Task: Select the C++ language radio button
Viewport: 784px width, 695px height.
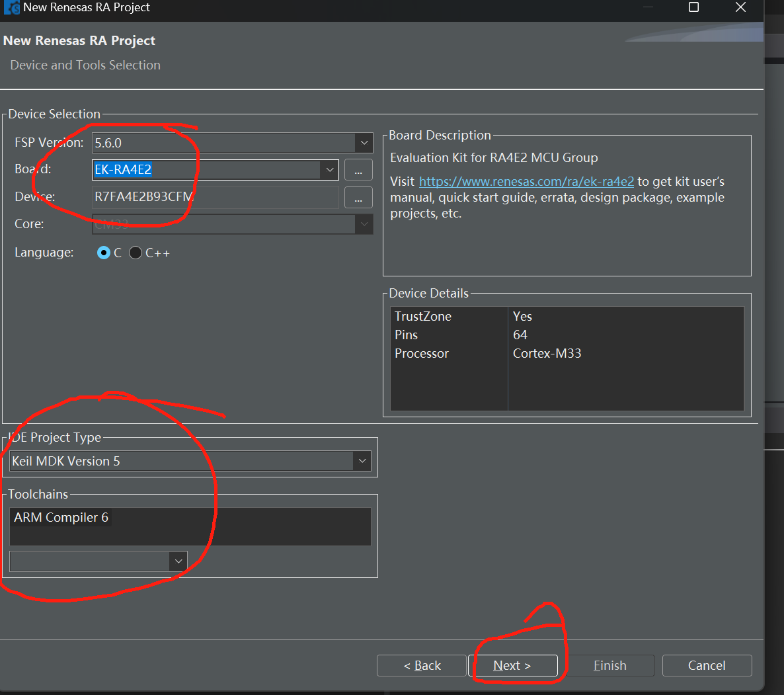Action: pyautogui.click(x=136, y=253)
